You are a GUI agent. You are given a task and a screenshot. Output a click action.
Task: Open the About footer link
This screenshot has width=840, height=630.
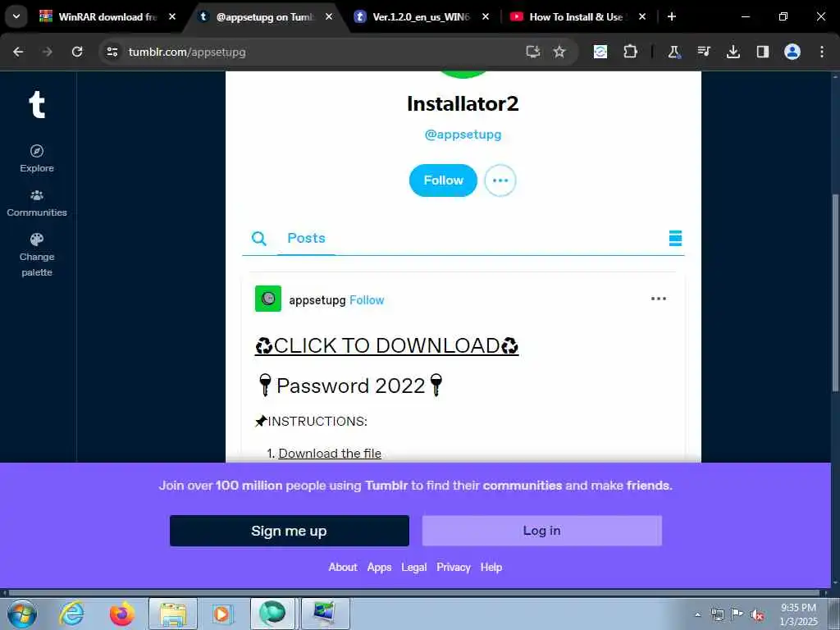point(342,568)
